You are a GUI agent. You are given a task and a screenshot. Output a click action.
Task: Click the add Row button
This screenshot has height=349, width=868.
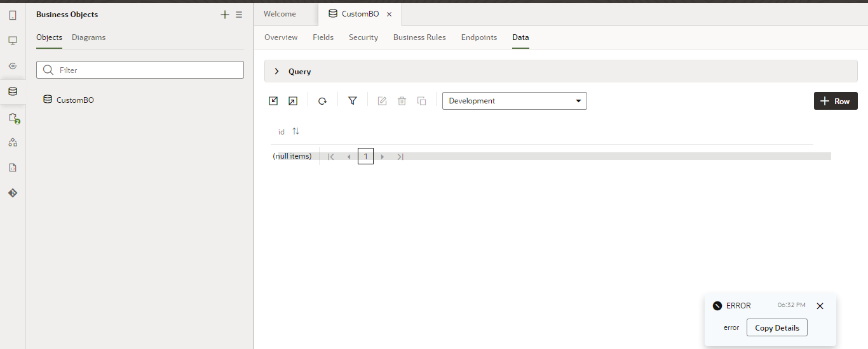click(836, 101)
